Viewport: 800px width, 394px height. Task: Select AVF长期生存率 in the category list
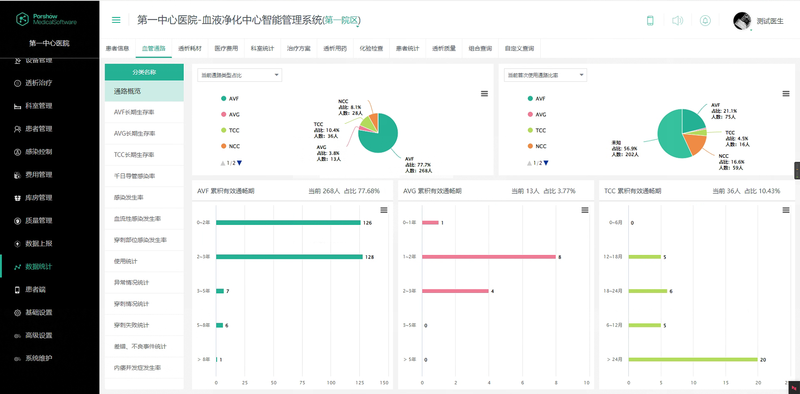click(144, 112)
